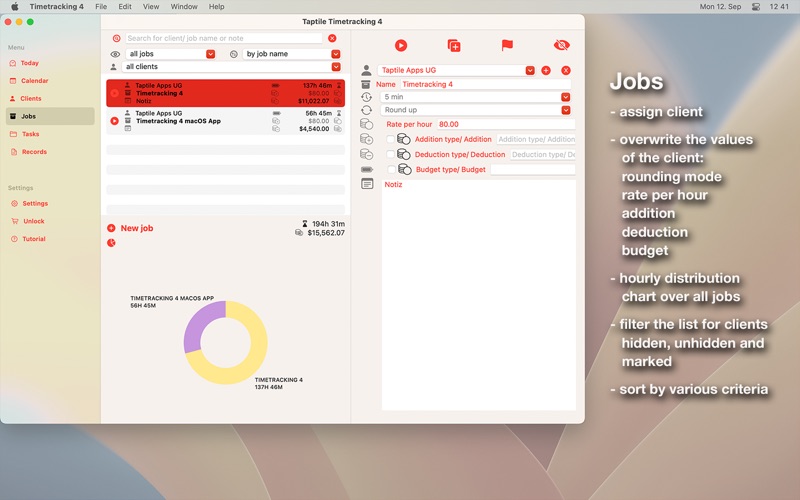Create a New job
This screenshot has width=800, height=500.
(137, 228)
